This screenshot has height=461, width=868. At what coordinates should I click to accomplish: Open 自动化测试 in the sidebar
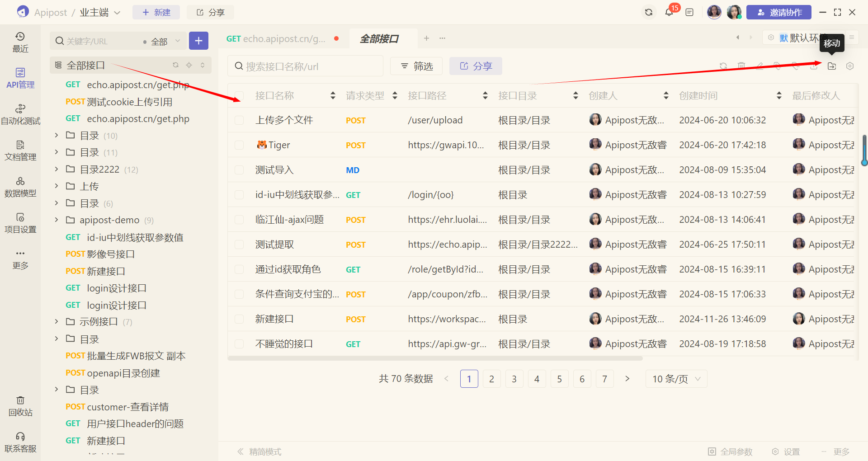20,114
